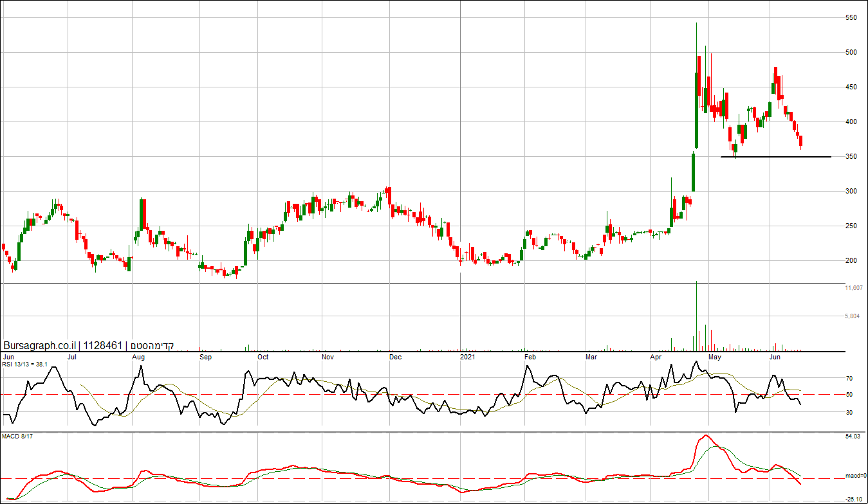Click the 550 price axis label

pos(851,18)
